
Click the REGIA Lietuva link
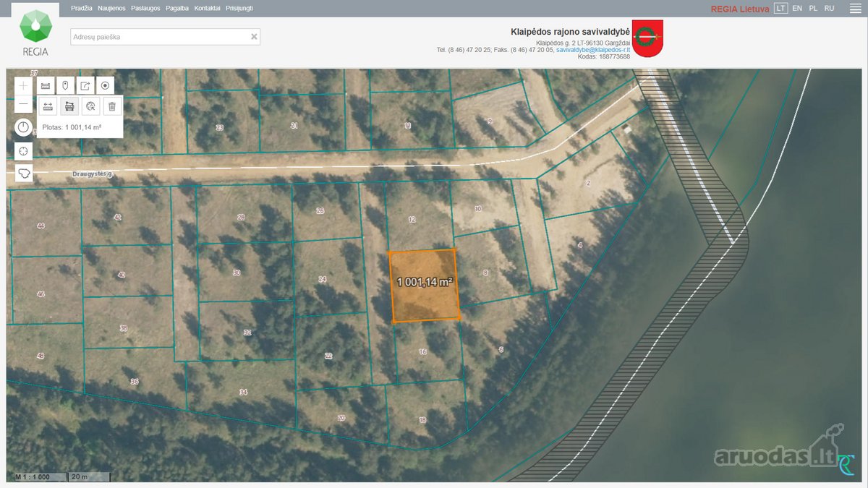pyautogui.click(x=740, y=9)
